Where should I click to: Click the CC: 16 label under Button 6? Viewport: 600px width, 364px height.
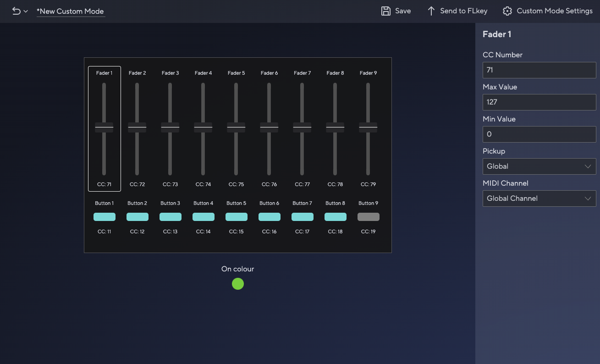click(x=270, y=232)
